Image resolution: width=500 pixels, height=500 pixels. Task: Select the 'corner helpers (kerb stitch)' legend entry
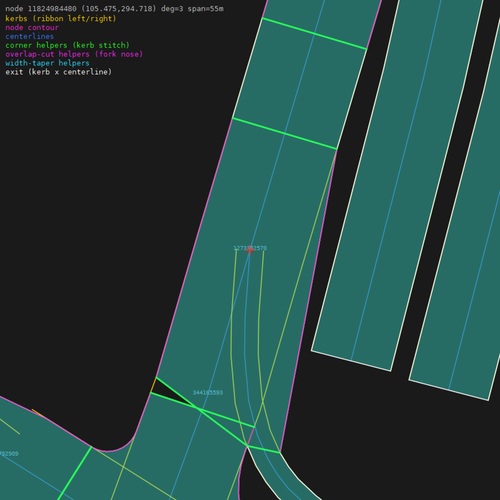[x=67, y=45]
